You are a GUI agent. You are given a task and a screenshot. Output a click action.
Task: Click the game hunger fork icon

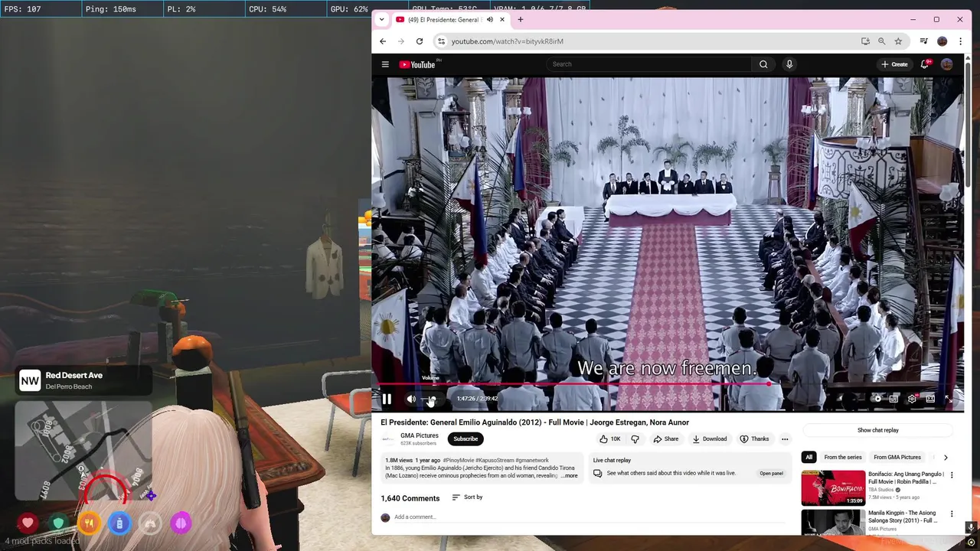point(89,523)
